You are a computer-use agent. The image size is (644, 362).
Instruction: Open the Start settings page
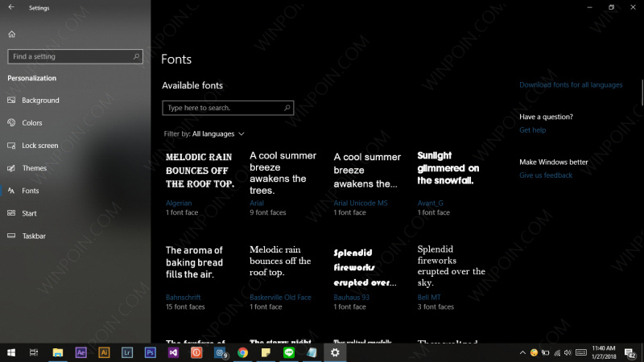29,213
